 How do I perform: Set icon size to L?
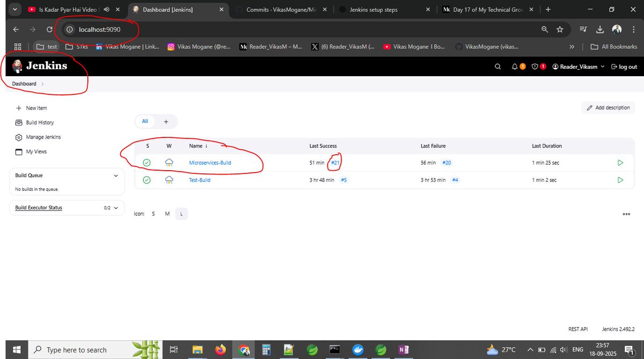(x=181, y=214)
